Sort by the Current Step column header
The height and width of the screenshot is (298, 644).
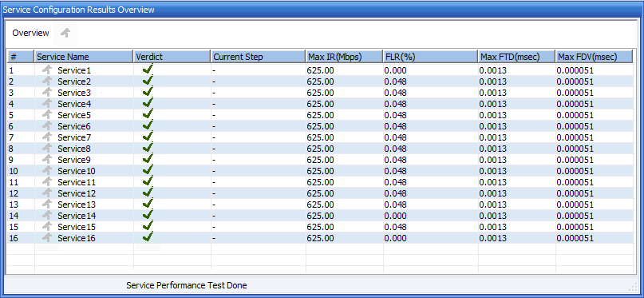(259, 57)
